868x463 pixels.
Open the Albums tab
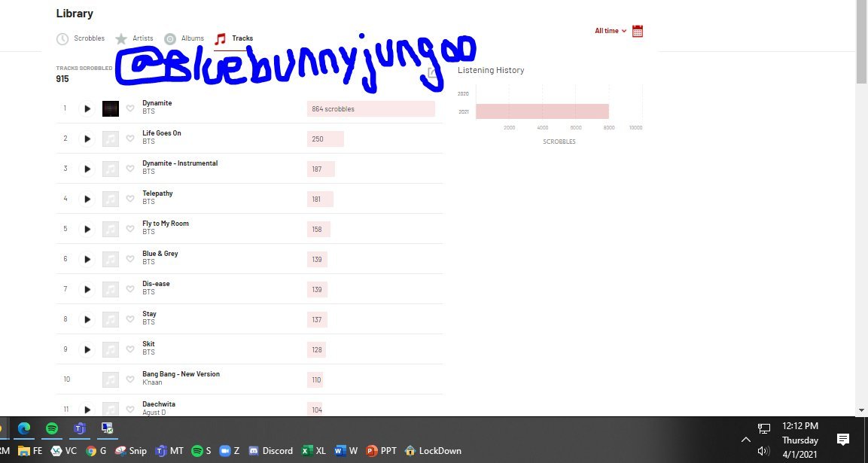[184, 38]
